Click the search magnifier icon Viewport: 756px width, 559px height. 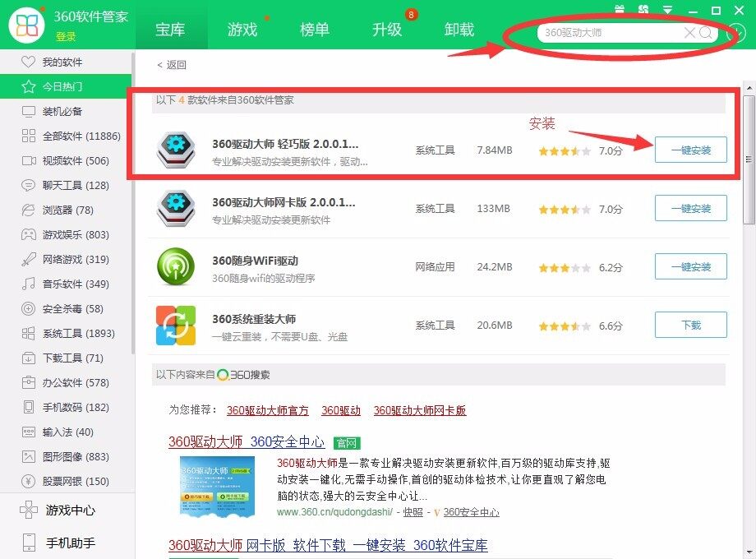click(705, 33)
